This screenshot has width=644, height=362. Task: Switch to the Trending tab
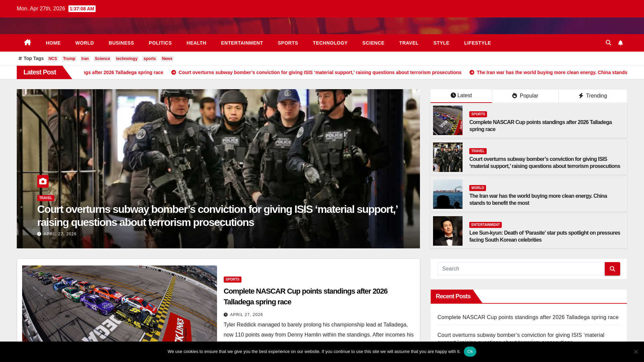(593, 96)
